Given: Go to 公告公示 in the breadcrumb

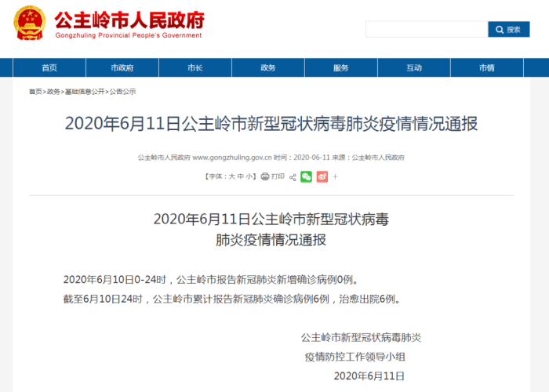Looking at the screenshot, I should tap(122, 92).
